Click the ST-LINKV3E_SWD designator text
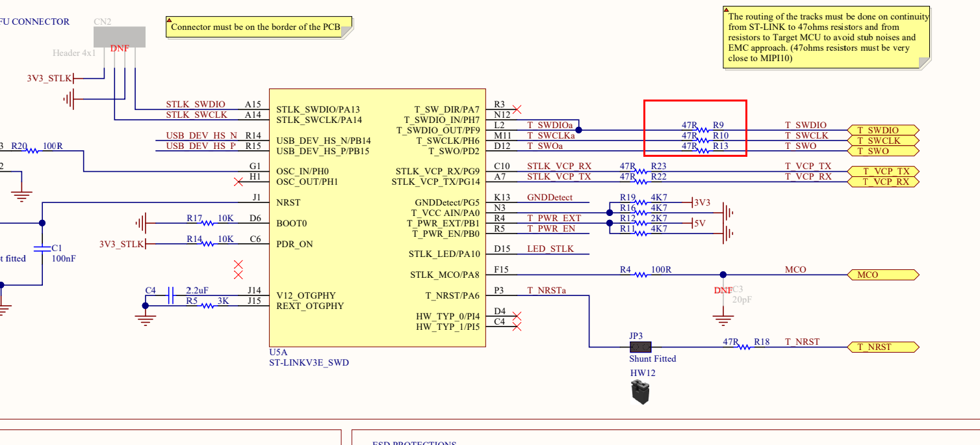Screen dimensions: 980x445 tap(309, 362)
